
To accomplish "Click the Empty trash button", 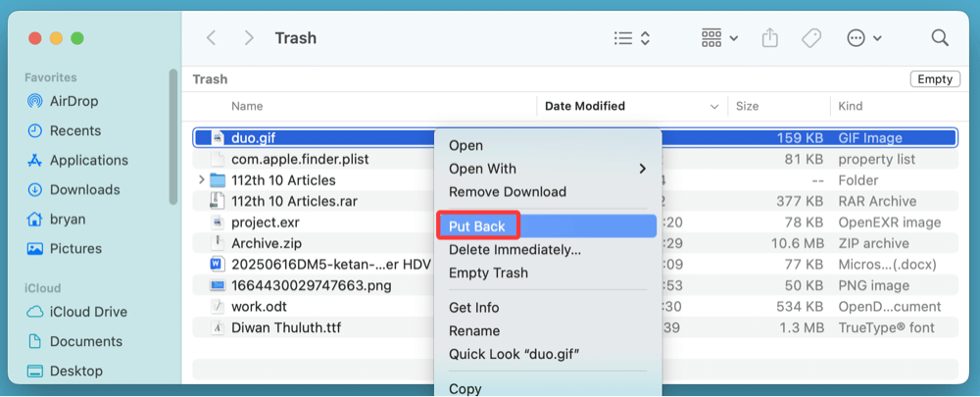I will tap(935, 79).
